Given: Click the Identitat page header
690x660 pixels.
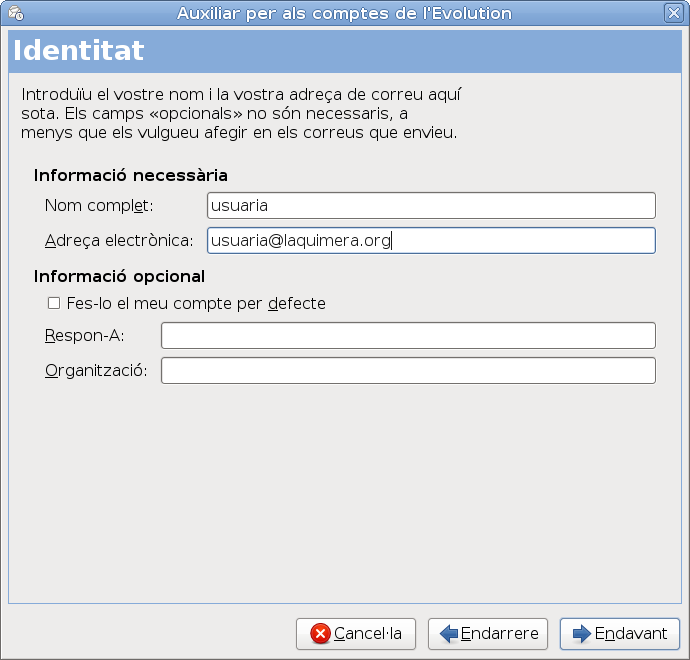Looking at the screenshot, I should click(78, 50).
